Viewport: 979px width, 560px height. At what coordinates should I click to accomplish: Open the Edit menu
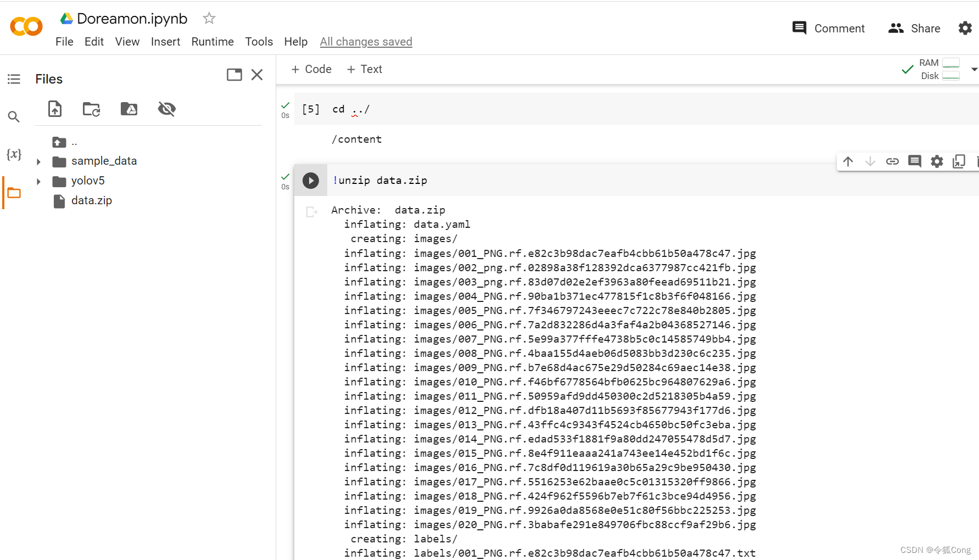(94, 42)
